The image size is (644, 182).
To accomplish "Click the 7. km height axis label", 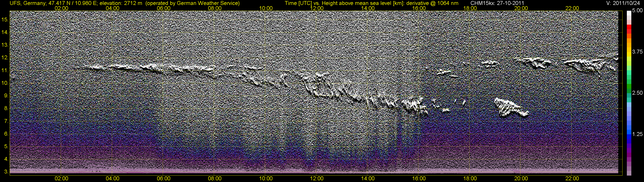I will click(6, 121).
